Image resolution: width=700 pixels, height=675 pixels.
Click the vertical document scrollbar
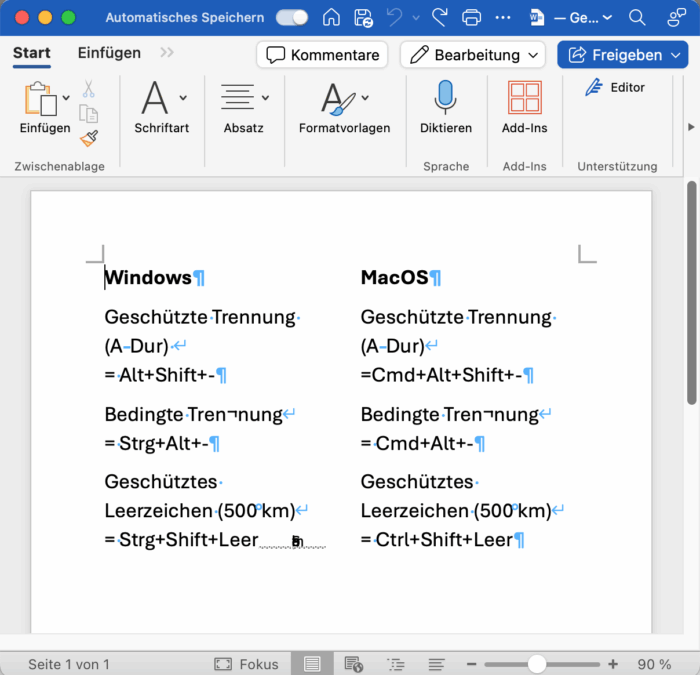[692, 292]
